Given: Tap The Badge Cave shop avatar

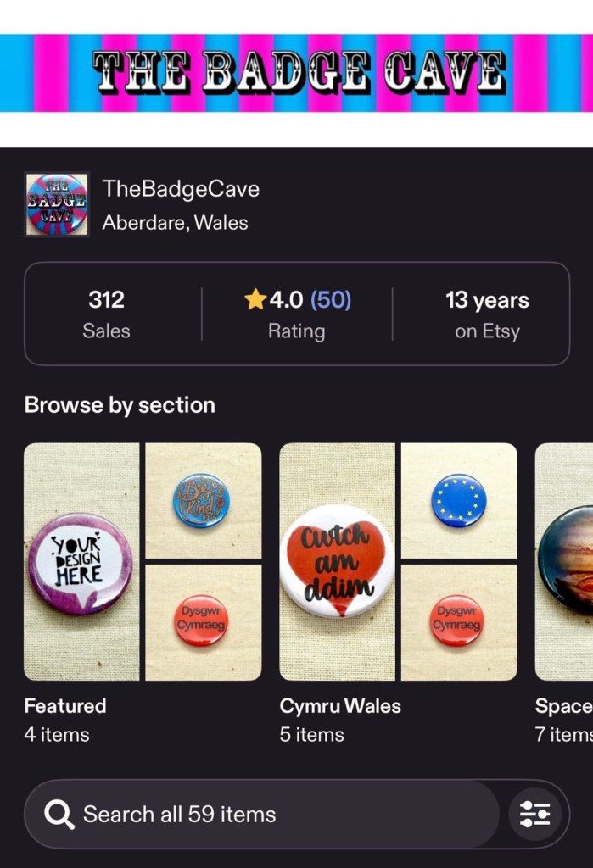Looking at the screenshot, I should click(57, 204).
